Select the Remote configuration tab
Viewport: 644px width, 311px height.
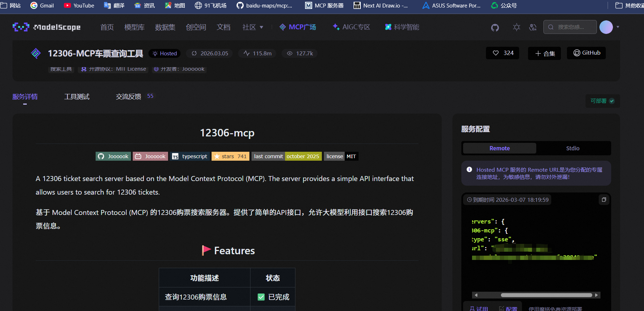click(x=500, y=148)
